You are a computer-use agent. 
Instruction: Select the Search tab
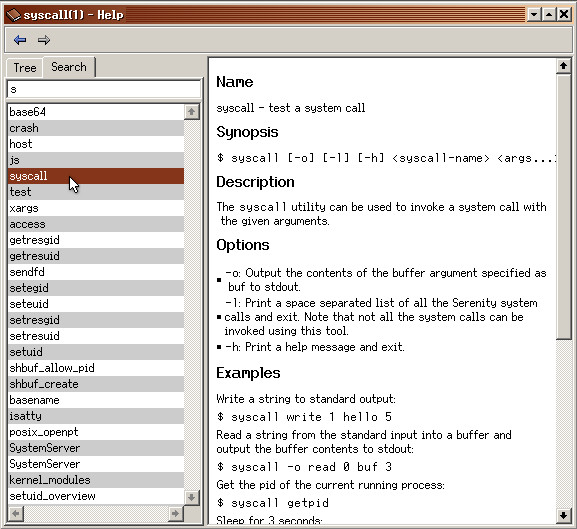point(69,67)
